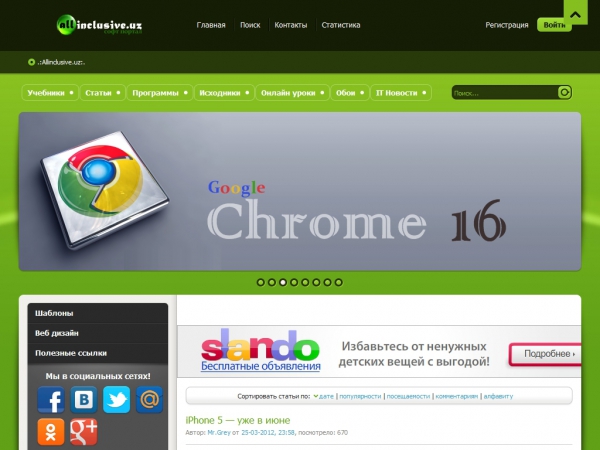Viewport: 600px width, 450px height.
Task: Select the seventh slider dot
Action: tap(327, 282)
